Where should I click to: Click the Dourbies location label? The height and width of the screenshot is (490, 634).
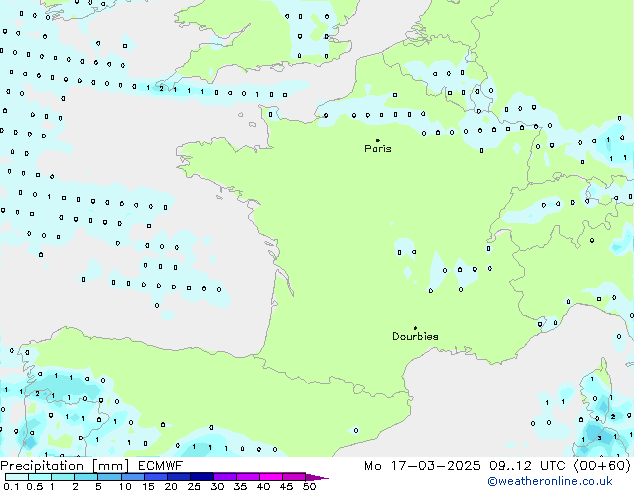415,336
